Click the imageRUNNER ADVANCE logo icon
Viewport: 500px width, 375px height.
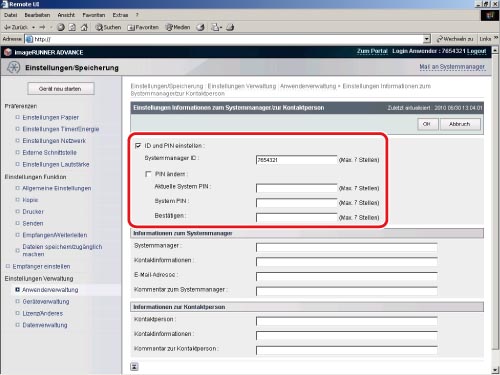(x=8, y=52)
